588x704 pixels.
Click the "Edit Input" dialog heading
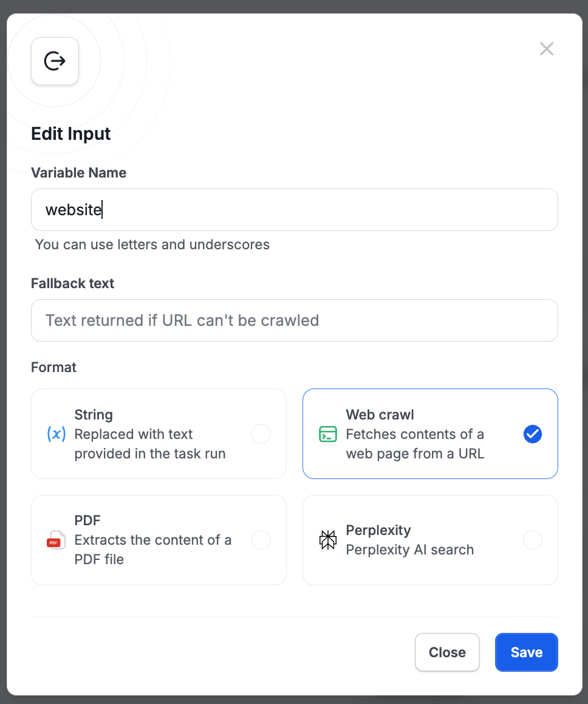(x=71, y=134)
